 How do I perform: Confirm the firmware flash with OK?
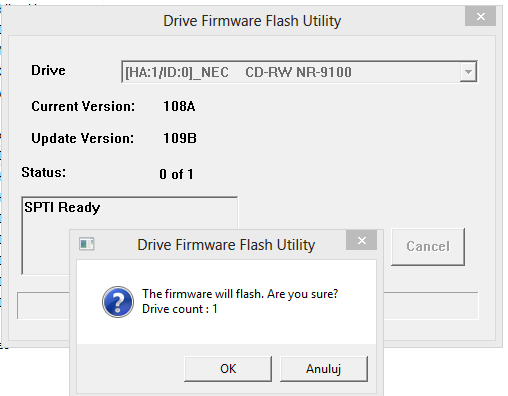228,369
